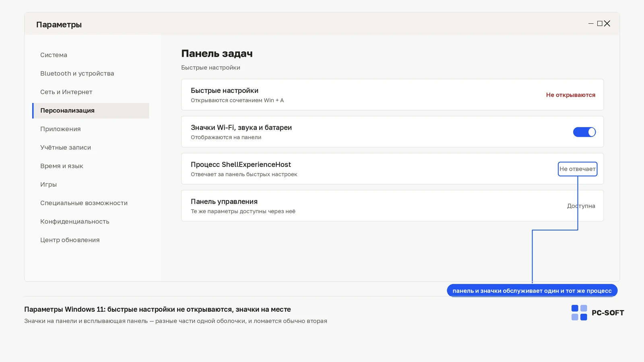Screen dimensions: 644x362
Task: Open Центр обновления in sidebar
Action: [x=70, y=240]
